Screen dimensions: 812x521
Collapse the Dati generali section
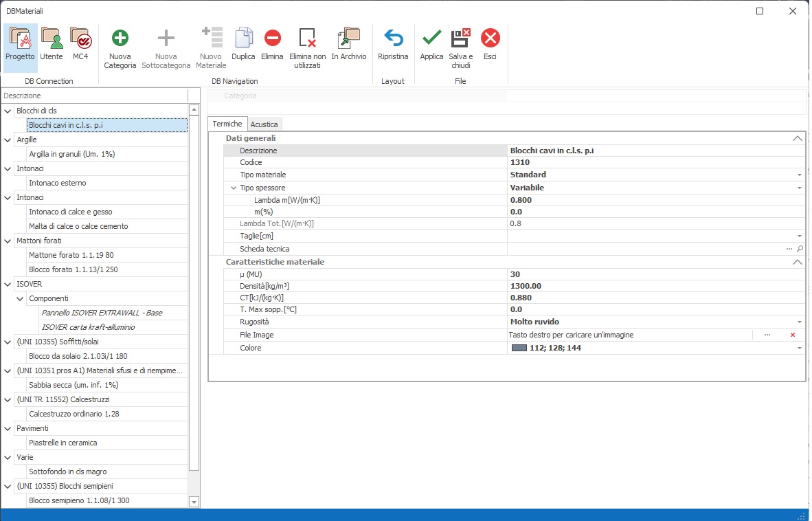(797, 138)
